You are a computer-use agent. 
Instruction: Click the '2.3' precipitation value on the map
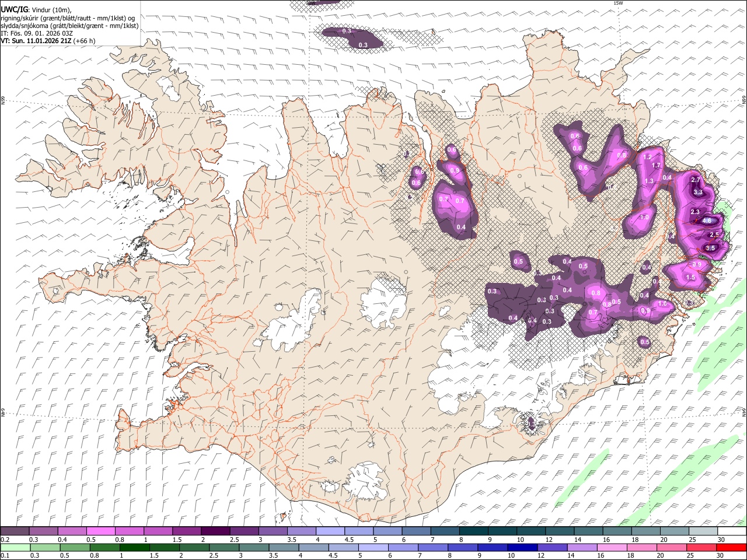pyautogui.click(x=694, y=212)
